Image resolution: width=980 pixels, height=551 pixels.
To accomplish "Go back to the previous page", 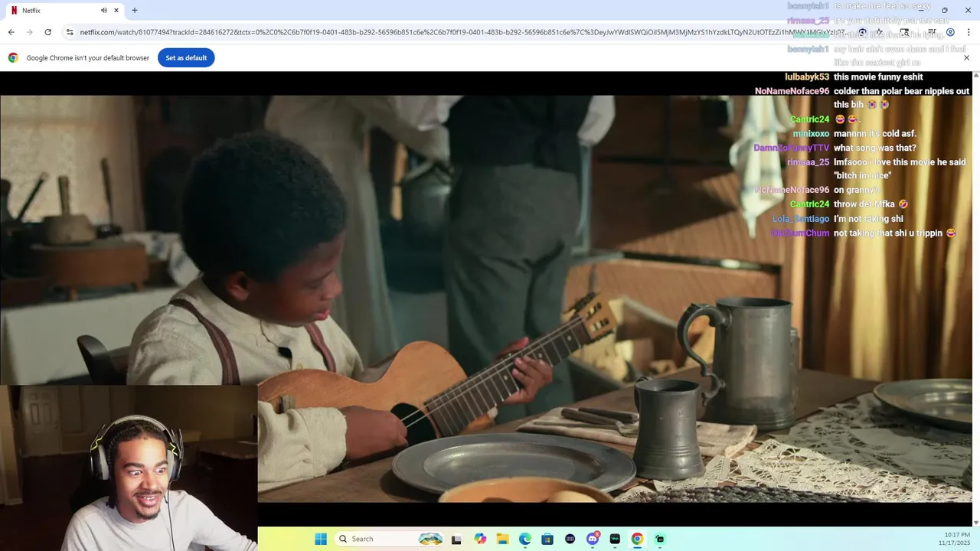I will tap(11, 32).
